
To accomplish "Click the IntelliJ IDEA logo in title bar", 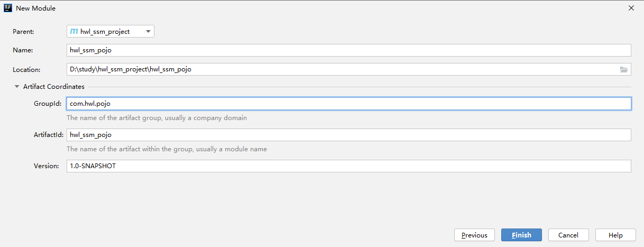I will tap(8, 8).
